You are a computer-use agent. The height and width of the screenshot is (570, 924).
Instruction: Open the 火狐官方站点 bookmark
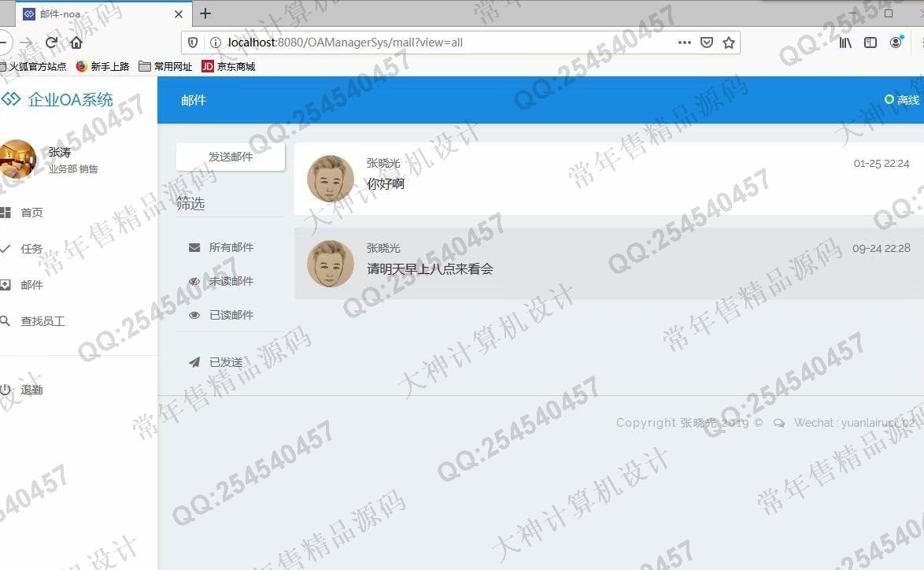tap(33, 67)
